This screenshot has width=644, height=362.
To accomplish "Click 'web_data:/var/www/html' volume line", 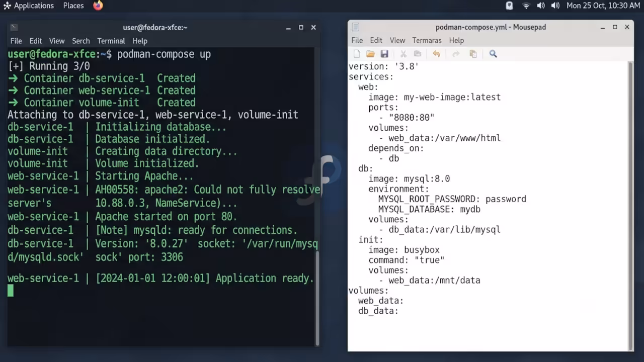I will 440,138.
